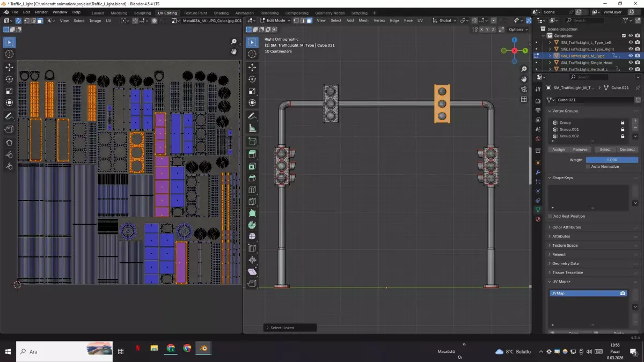The image size is (644, 362).
Task: Toggle camera view icon in viewport
Action: [524, 89]
